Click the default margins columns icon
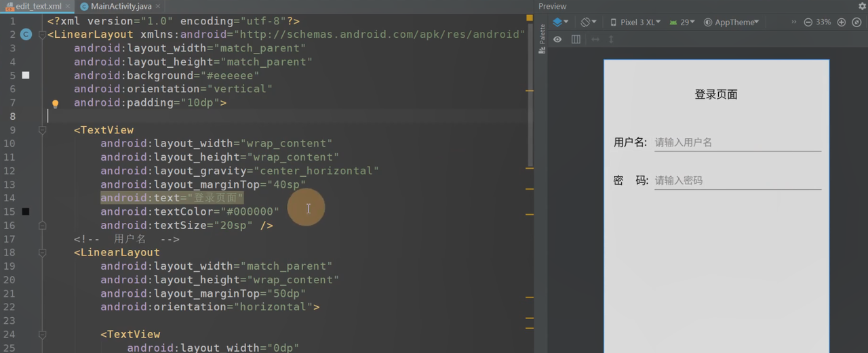 coord(576,39)
